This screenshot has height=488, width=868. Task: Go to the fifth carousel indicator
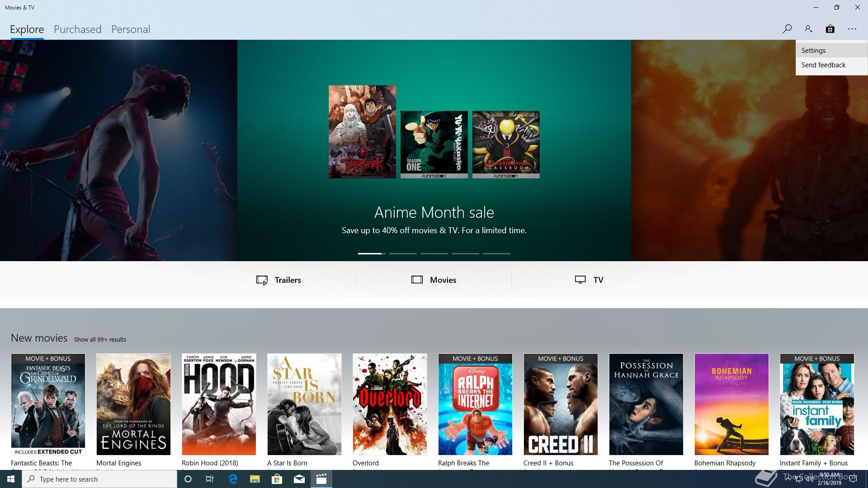click(x=496, y=253)
